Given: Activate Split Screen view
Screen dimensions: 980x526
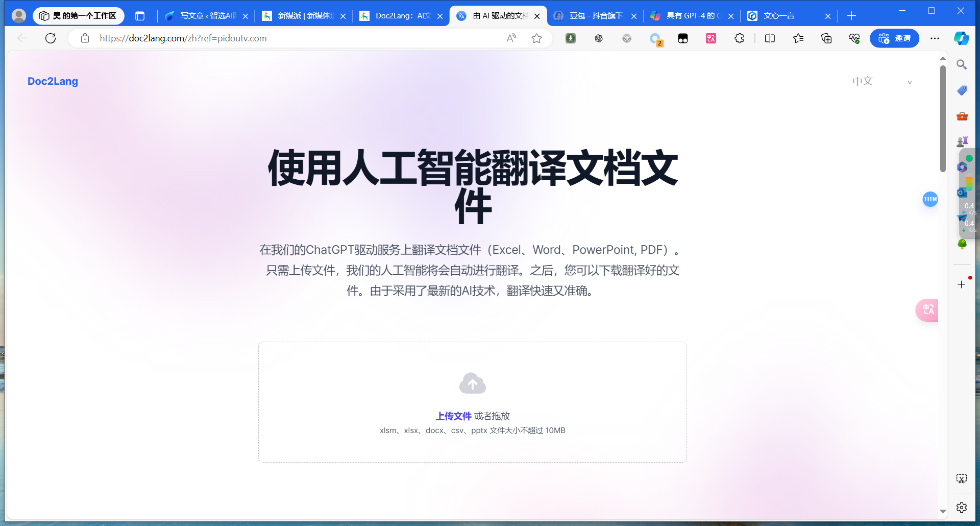Looking at the screenshot, I should pos(770,38).
